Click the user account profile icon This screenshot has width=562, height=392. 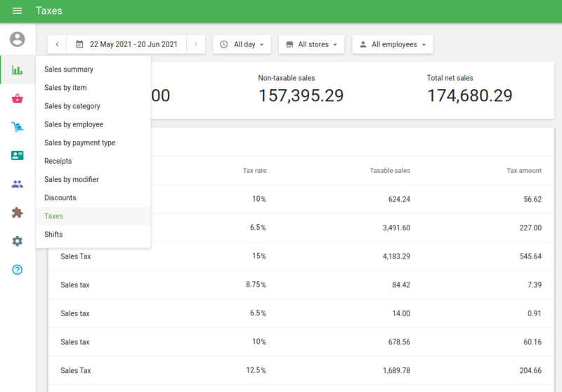pos(18,39)
